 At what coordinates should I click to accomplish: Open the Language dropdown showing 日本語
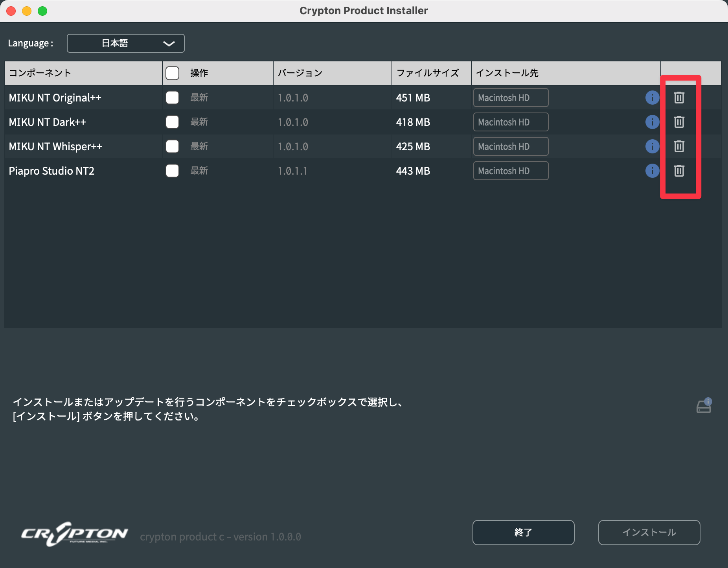pos(126,43)
